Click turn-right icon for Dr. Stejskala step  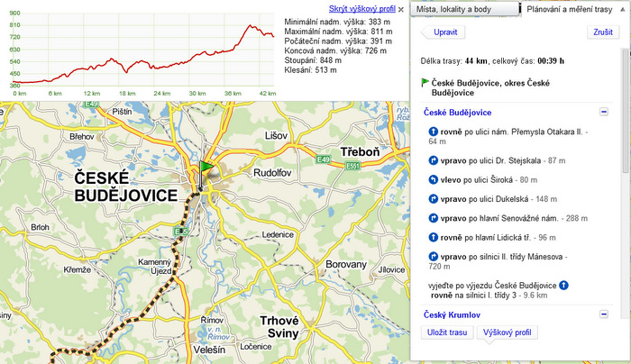coord(434,159)
